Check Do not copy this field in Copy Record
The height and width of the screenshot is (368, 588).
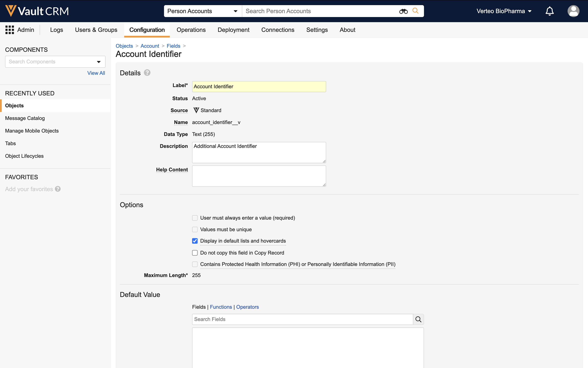(195, 253)
